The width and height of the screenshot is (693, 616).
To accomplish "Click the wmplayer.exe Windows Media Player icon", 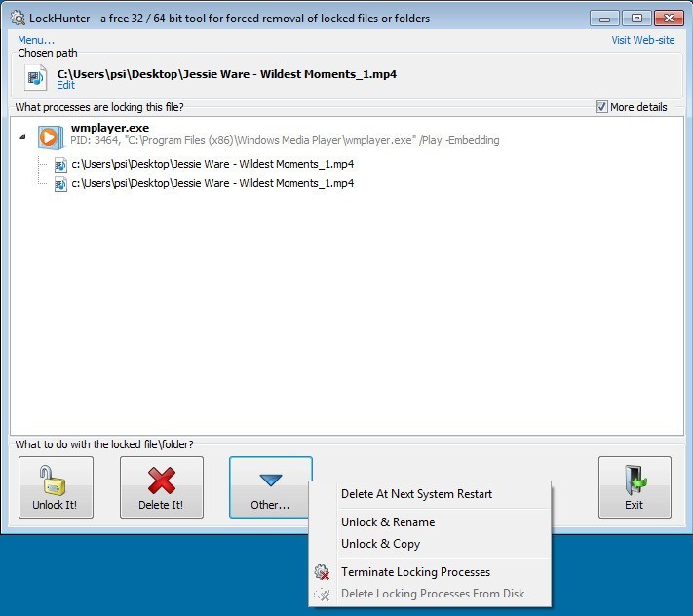I will click(x=49, y=137).
